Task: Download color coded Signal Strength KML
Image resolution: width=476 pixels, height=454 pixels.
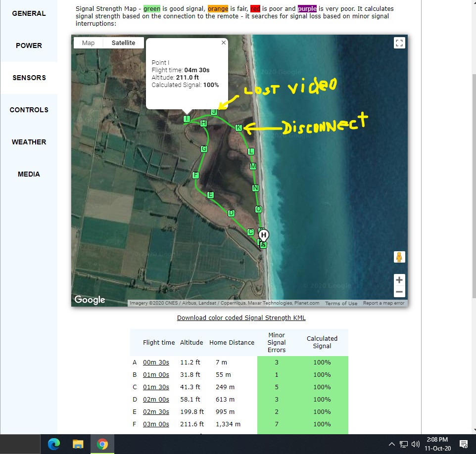Action: click(241, 318)
